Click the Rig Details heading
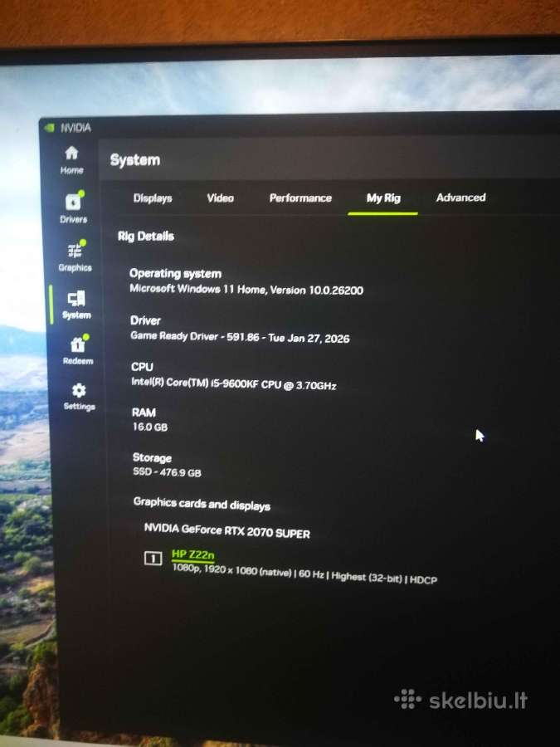The width and height of the screenshot is (560, 747). coord(146,237)
